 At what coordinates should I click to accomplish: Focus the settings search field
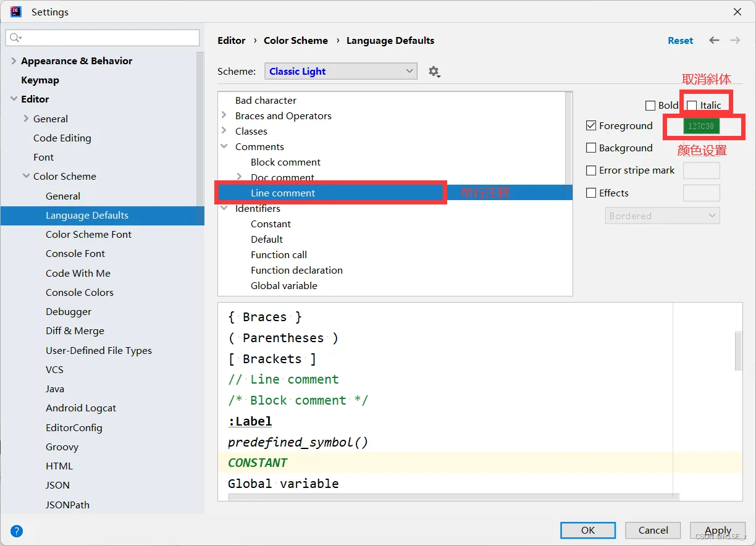pos(103,38)
